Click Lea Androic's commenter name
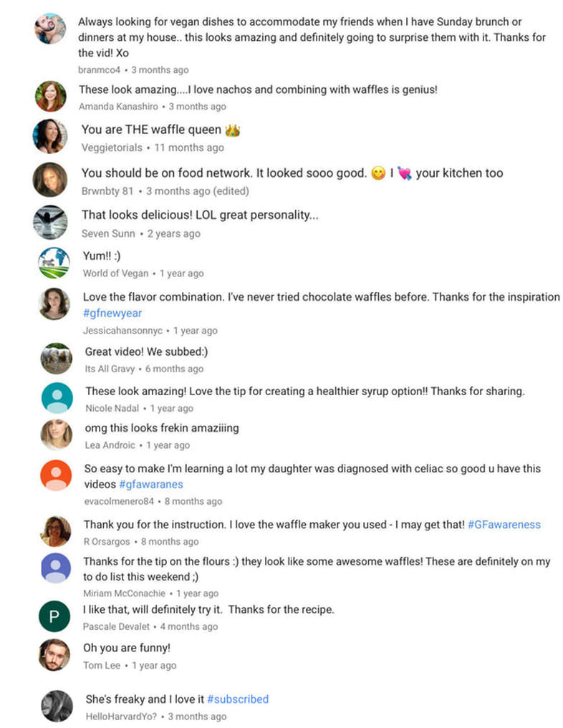 110,445
